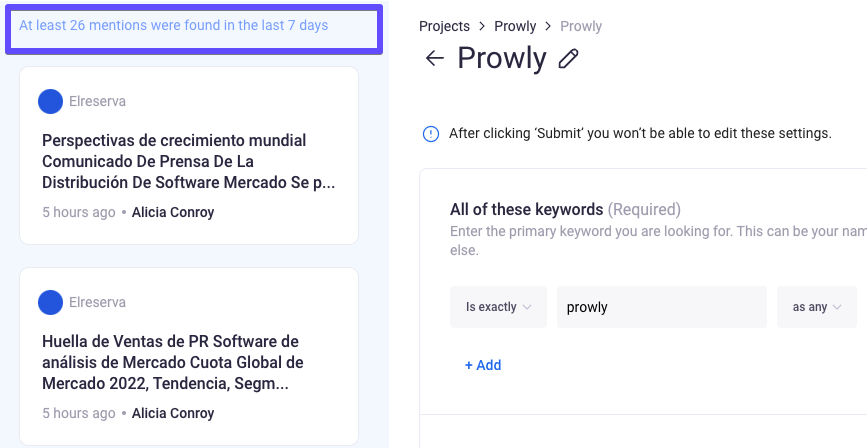Click the '26 mentions found' banner

193,26
